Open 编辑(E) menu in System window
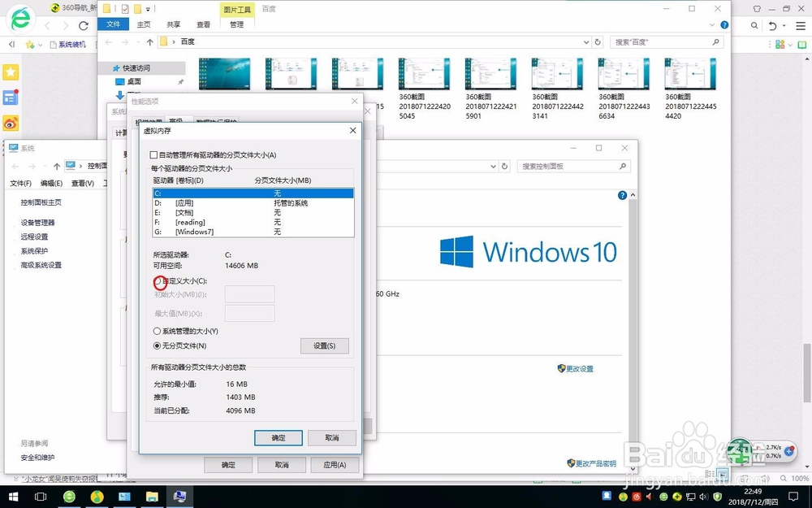Image resolution: width=812 pixels, height=508 pixels. click(x=51, y=184)
